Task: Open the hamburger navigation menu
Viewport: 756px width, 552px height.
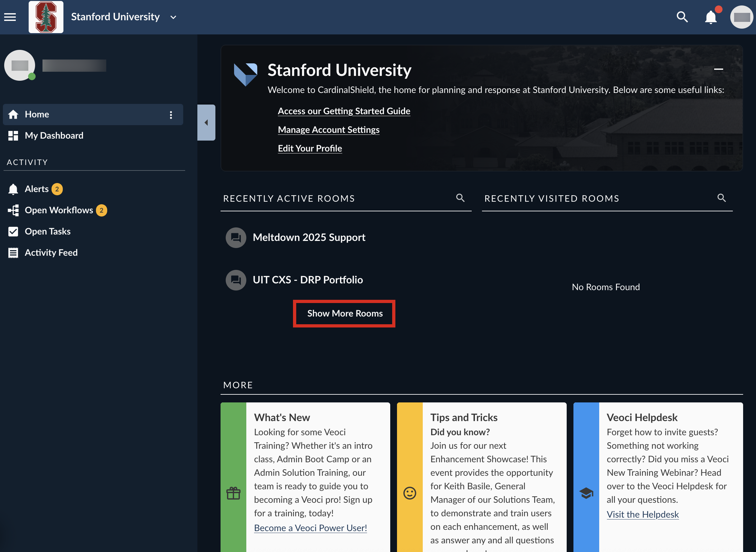Action: click(x=10, y=17)
